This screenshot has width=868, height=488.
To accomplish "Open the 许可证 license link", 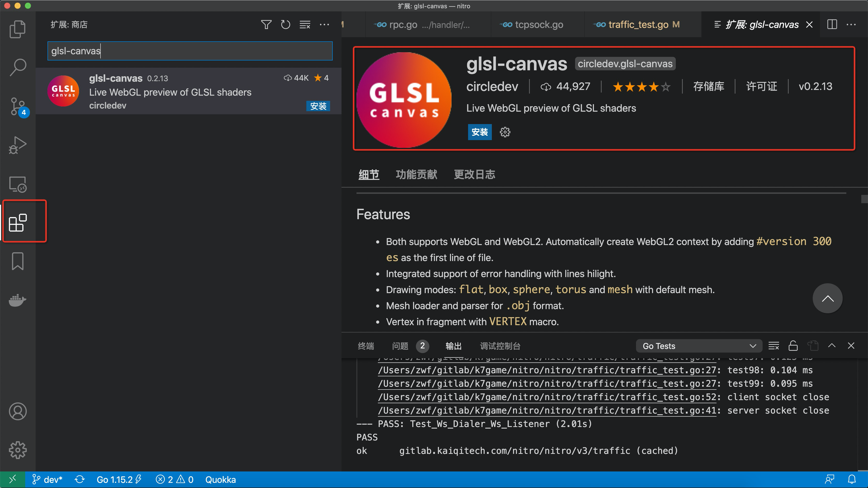I will [761, 86].
